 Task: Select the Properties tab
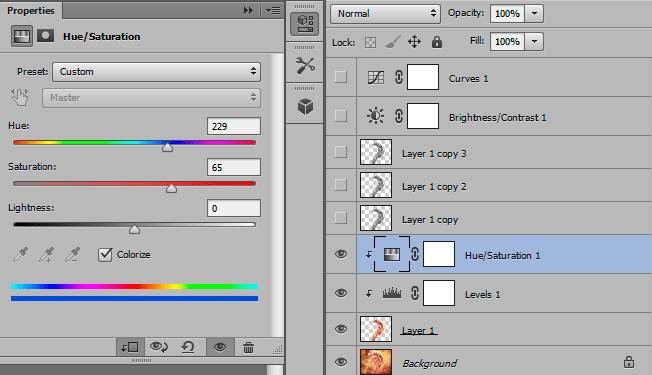click(31, 10)
